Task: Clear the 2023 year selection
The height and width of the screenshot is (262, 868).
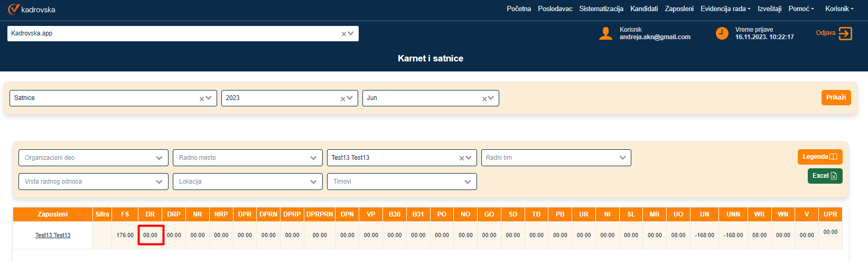Action: (343, 98)
